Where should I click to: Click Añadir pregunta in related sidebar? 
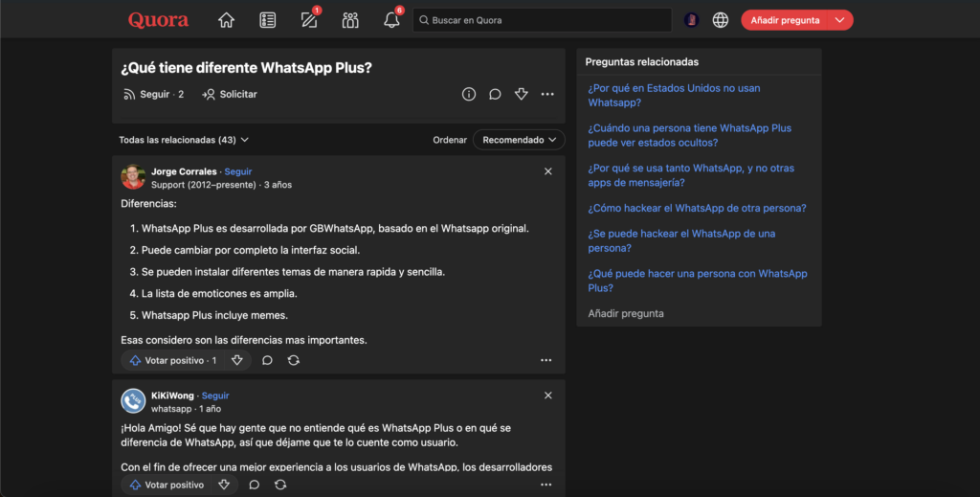[626, 313]
